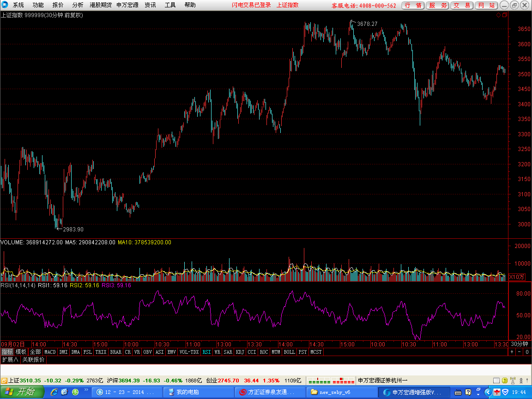This screenshot has height=399, width=532.
Task: Click the 服务 button in the title bar
Action: pos(438,5)
